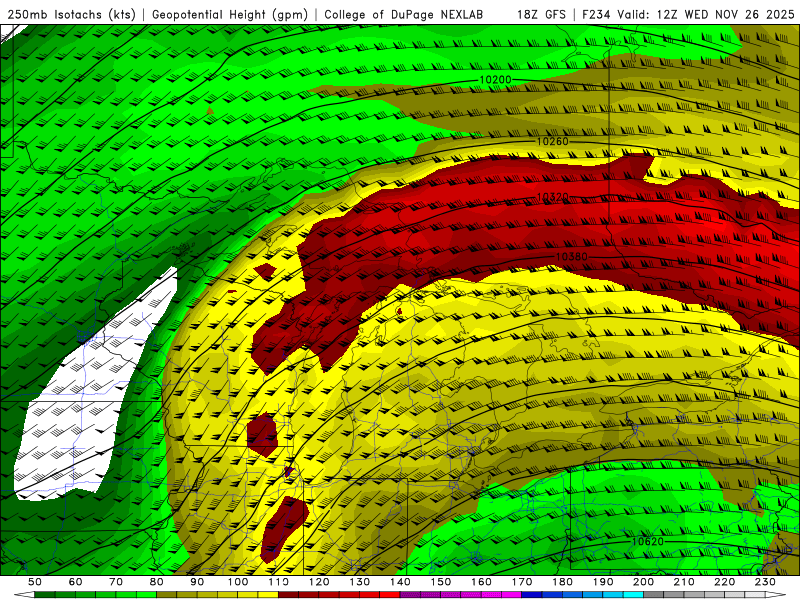Click the '250mb Isotachs (kts)' title text
Viewport: 800px width, 600px height.
click(x=71, y=15)
